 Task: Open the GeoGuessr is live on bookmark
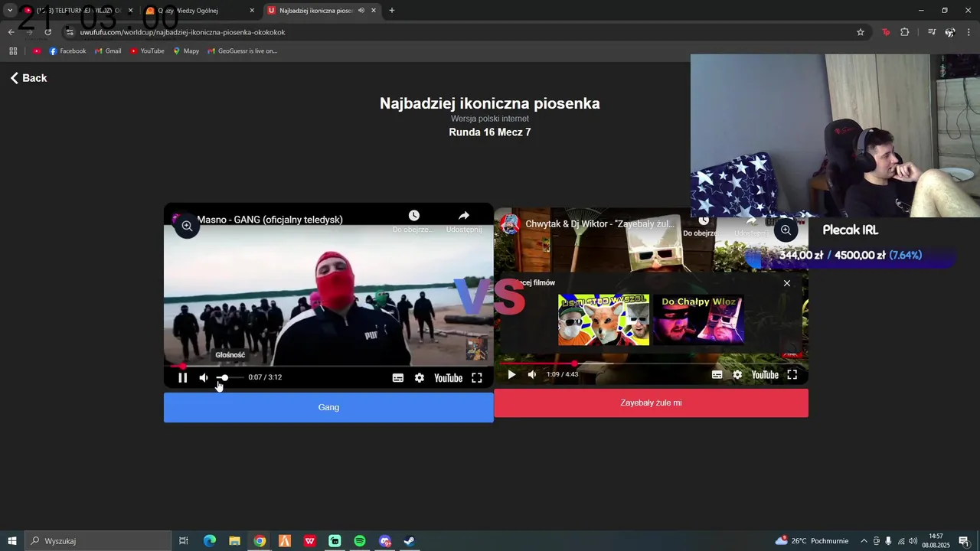click(243, 51)
